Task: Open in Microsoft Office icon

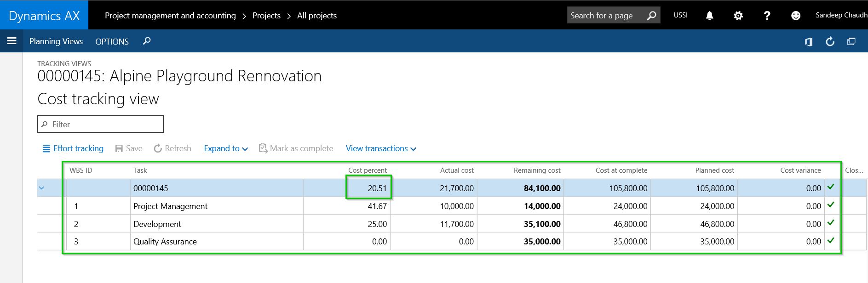Action: pos(808,42)
